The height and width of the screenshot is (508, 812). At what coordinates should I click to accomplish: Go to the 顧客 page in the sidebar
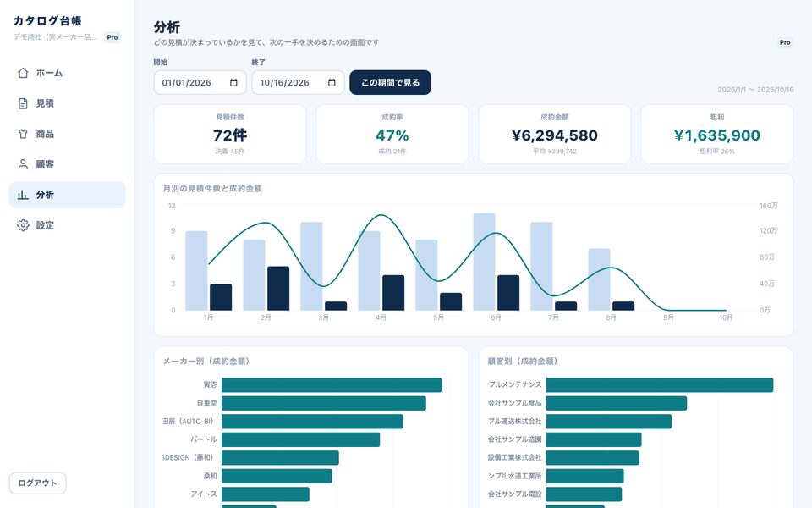click(x=68, y=164)
